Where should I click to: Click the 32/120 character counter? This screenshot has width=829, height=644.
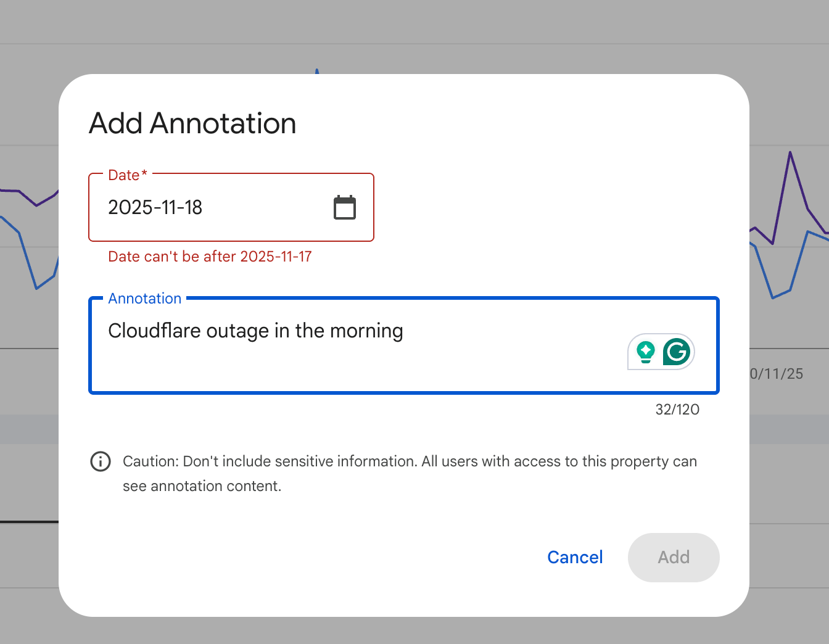coord(677,409)
